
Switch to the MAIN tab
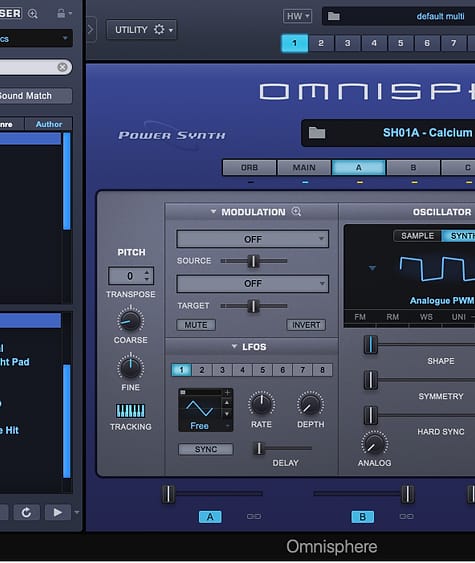click(304, 168)
